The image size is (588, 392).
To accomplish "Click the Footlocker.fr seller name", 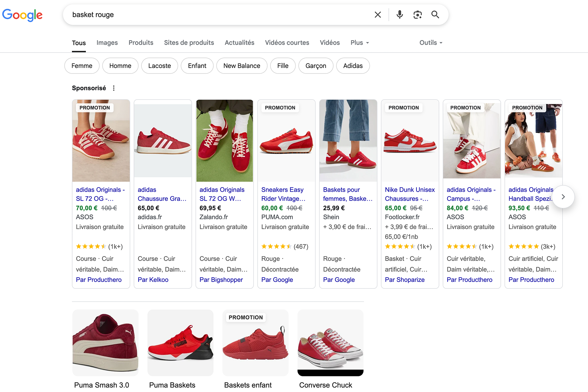I will point(402,217).
